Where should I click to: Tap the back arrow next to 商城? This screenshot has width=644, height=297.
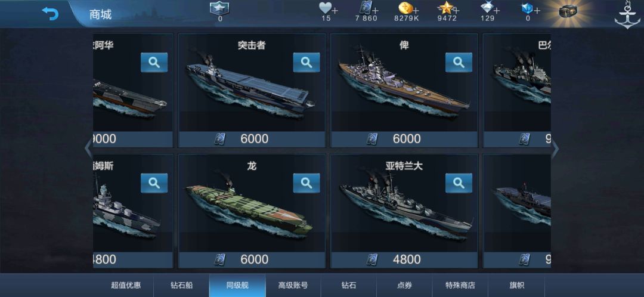coord(50,14)
